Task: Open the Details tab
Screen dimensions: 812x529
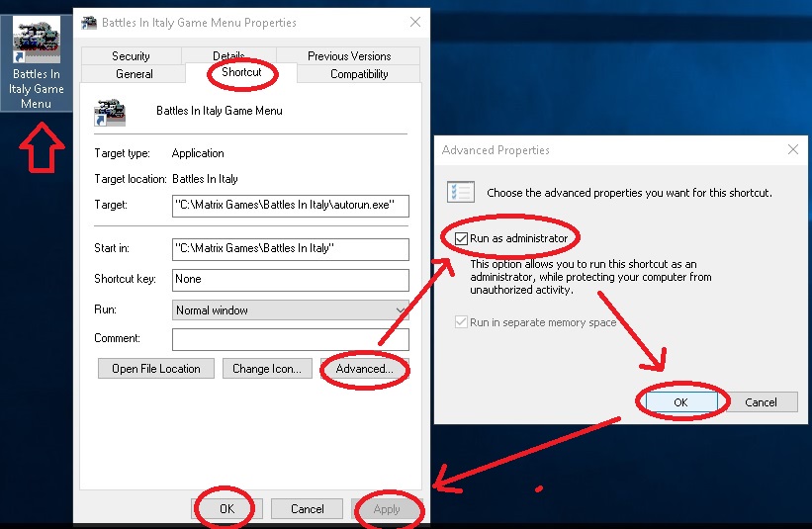Action: tap(228, 55)
